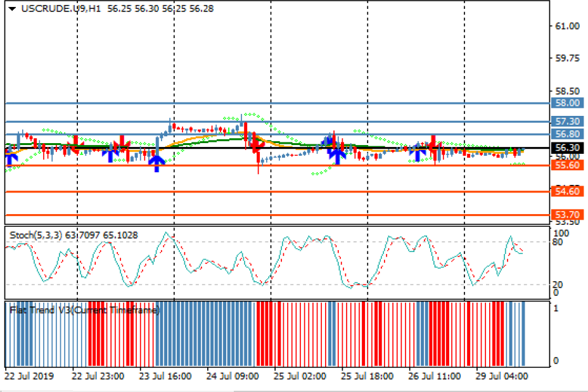Select the 55.60 orange support label
This screenshot has height=392, width=588.
click(567, 165)
